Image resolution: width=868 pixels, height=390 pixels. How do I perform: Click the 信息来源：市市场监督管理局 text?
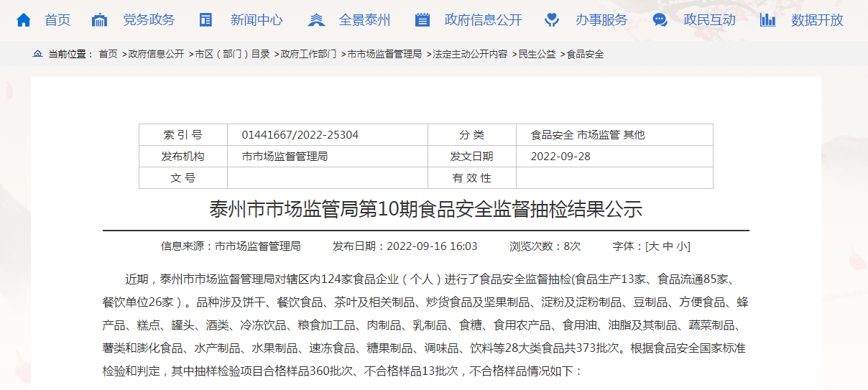[x=231, y=246]
